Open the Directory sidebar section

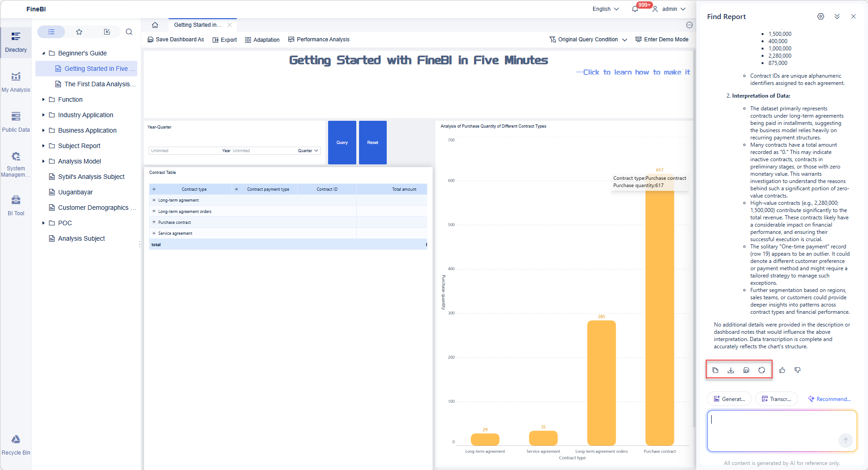click(16, 42)
